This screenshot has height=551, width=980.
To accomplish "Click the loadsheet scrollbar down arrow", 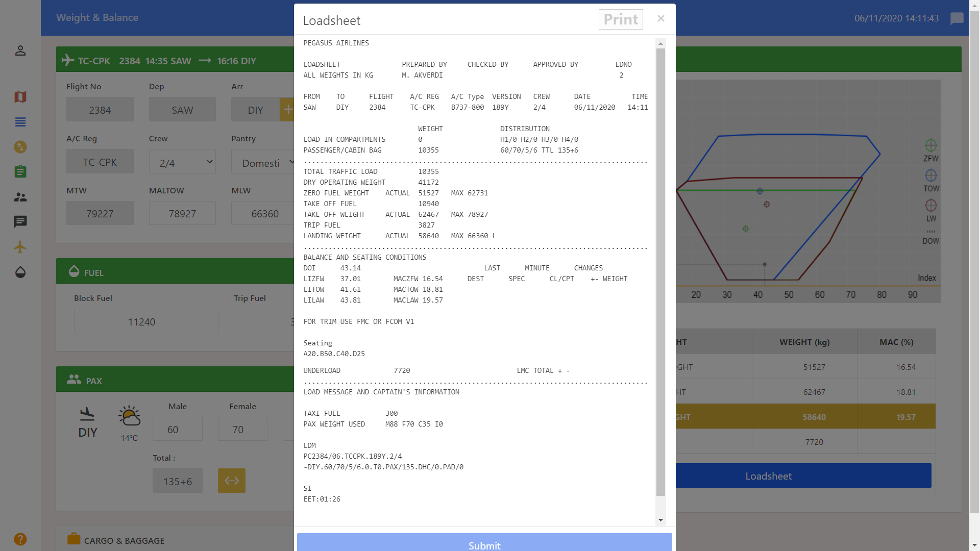I will tap(660, 520).
